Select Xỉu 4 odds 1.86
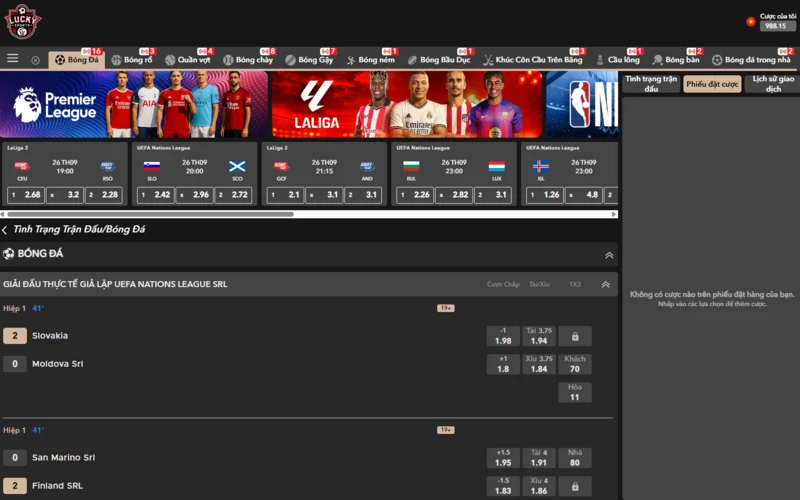Viewport: 800px width, 500px height. tap(539, 486)
